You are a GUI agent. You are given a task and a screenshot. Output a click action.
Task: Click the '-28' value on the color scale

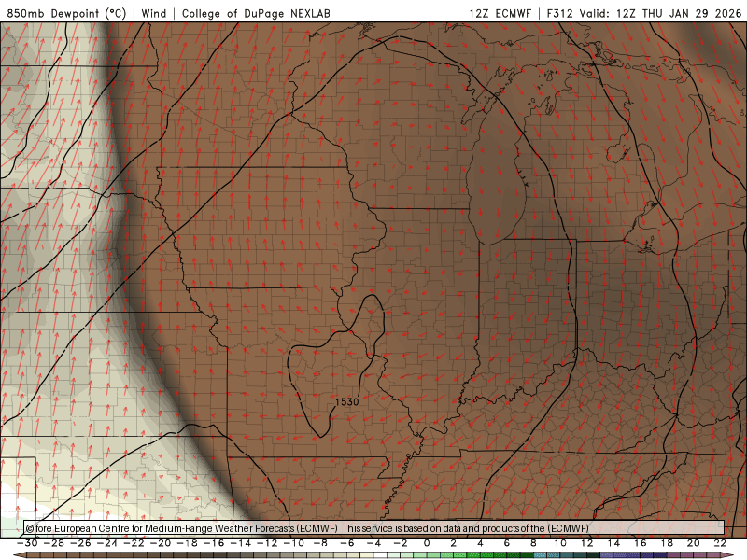[x=54, y=543]
